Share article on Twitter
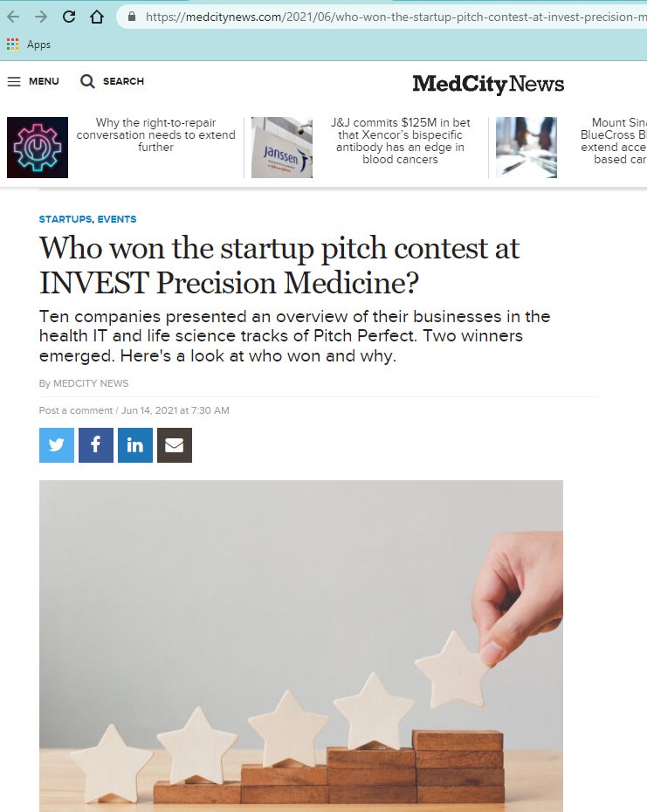 (x=57, y=444)
